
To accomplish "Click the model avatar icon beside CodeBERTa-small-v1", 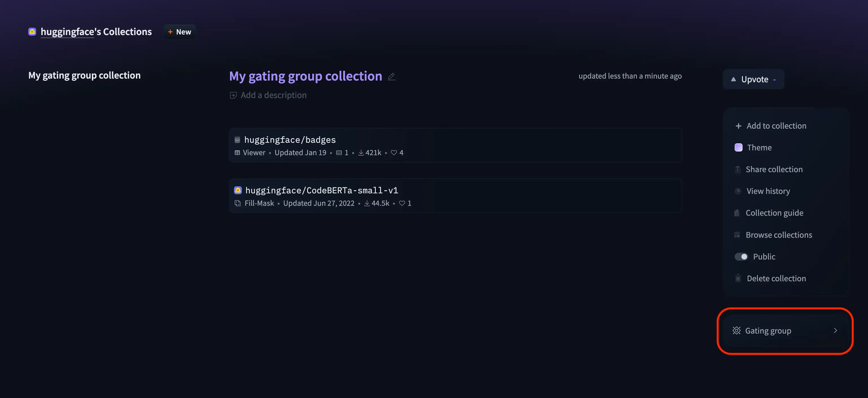I will pyautogui.click(x=238, y=191).
